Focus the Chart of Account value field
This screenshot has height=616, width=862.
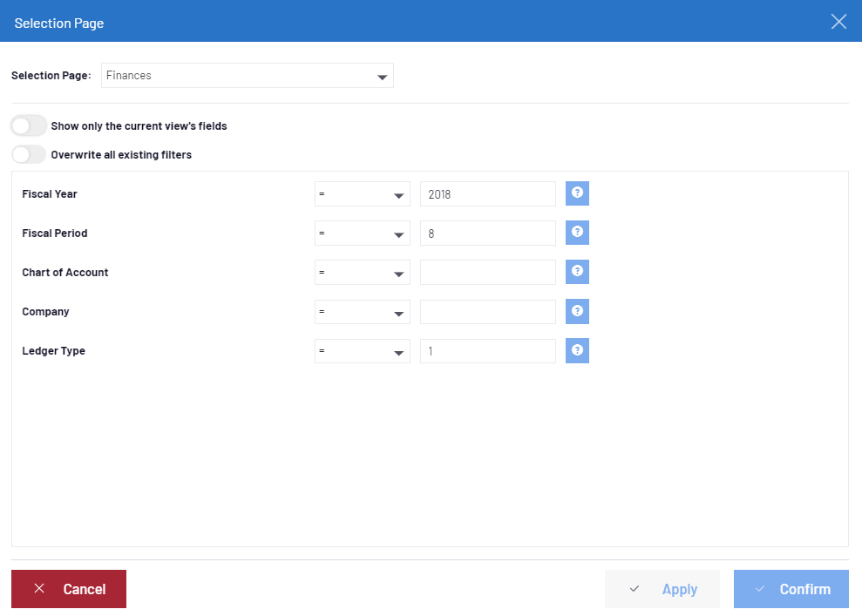point(487,273)
